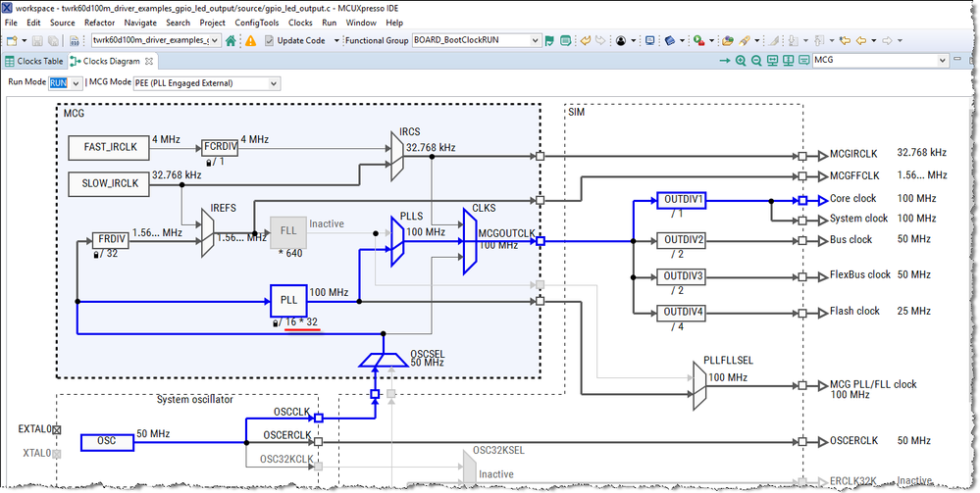Open the Window menu
980x493 pixels.
[x=361, y=23]
